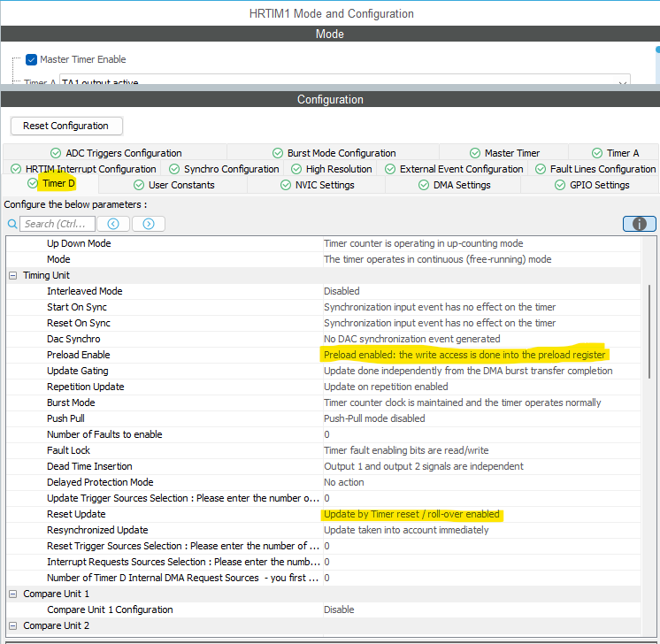Uncheck Master Timer Enable checkbox
The image size is (660, 644).
point(32,60)
